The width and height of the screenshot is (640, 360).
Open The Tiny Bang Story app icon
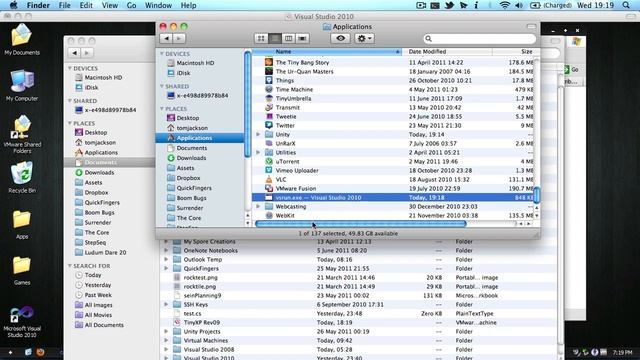coord(269,62)
